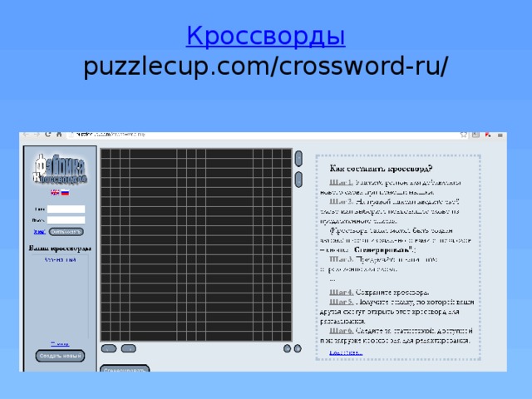Focus the password input field
The width and height of the screenshot is (532, 399).
coord(66,220)
